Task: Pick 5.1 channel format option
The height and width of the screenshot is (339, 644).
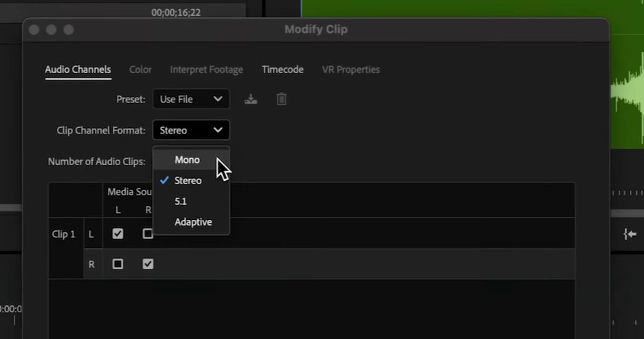Action: click(191, 201)
